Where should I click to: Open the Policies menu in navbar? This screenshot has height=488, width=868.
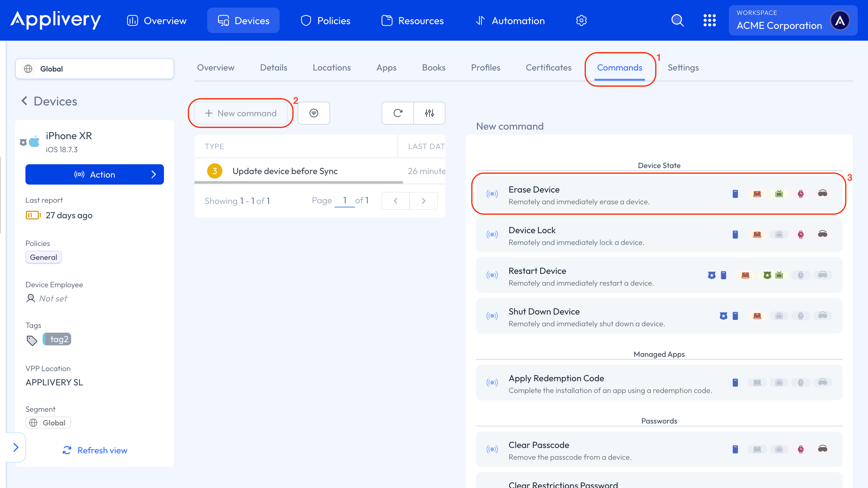(x=325, y=21)
